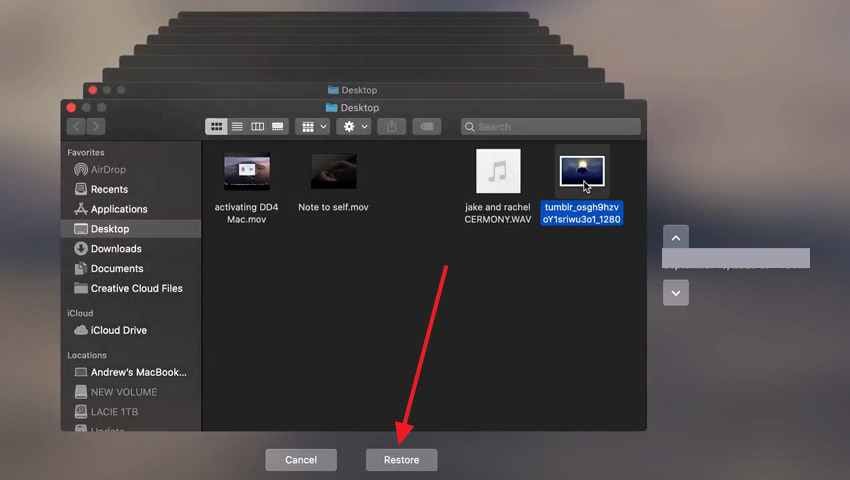Switch to list view in toolbar

pos(237,126)
